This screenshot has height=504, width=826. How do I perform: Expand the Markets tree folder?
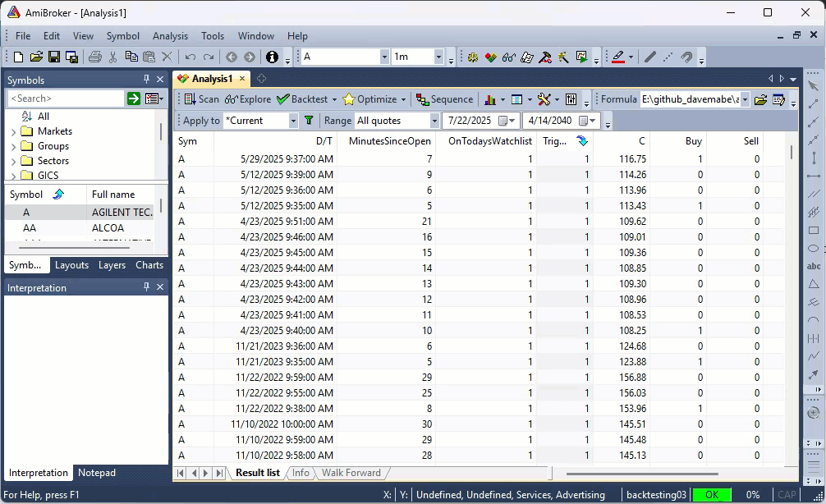pos(13,131)
